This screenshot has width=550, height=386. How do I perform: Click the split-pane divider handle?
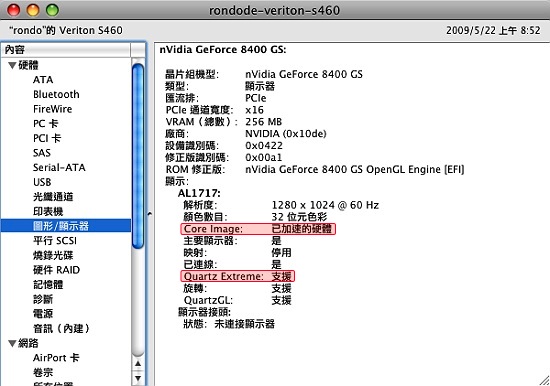tap(150, 213)
